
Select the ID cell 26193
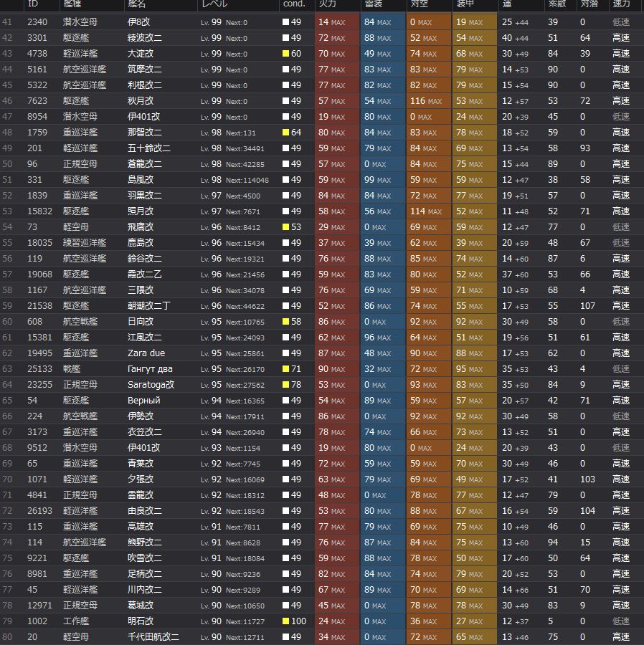39,511
